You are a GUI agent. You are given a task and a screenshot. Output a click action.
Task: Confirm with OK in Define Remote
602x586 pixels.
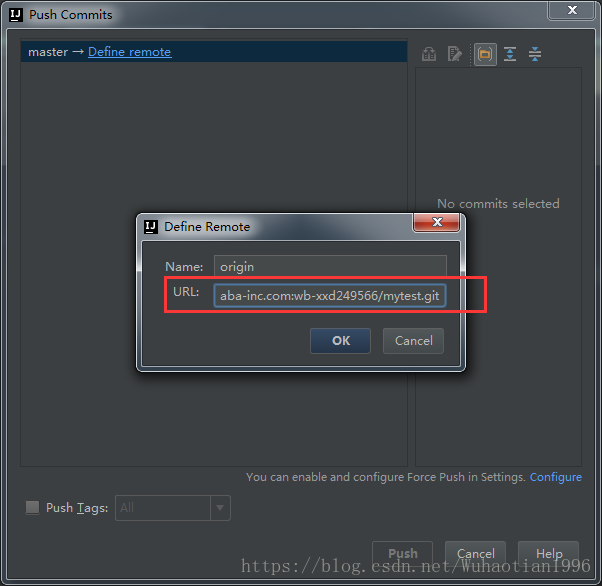[x=341, y=341]
